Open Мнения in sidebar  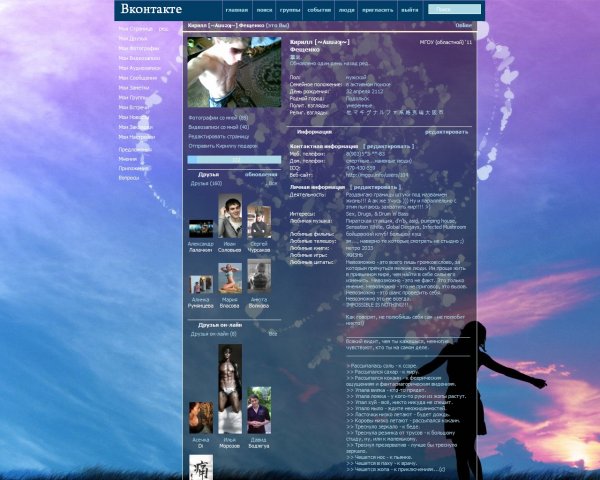[127, 159]
